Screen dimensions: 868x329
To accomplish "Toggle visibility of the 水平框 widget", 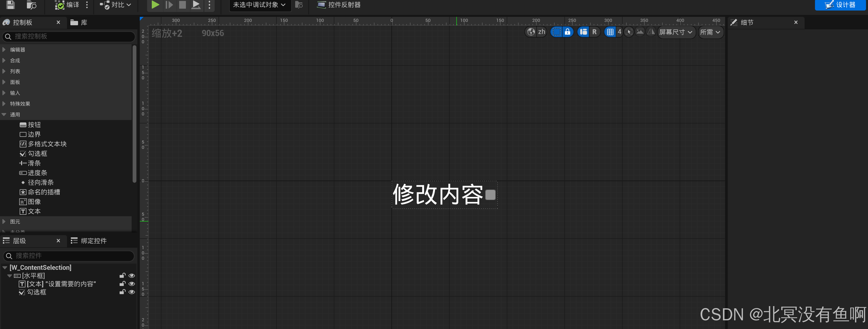I will click(x=132, y=276).
